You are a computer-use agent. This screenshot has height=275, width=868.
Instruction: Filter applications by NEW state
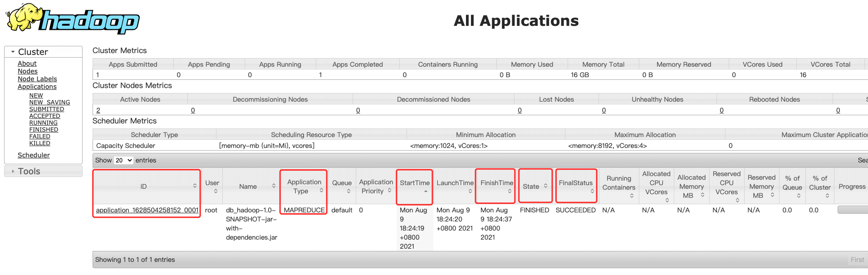coord(36,95)
